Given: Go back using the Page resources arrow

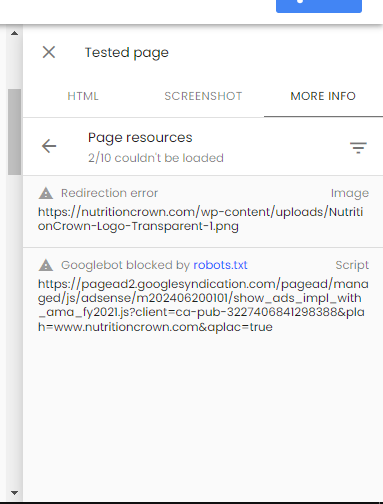Looking at the screenshot, I should click(x=49, y=146).
